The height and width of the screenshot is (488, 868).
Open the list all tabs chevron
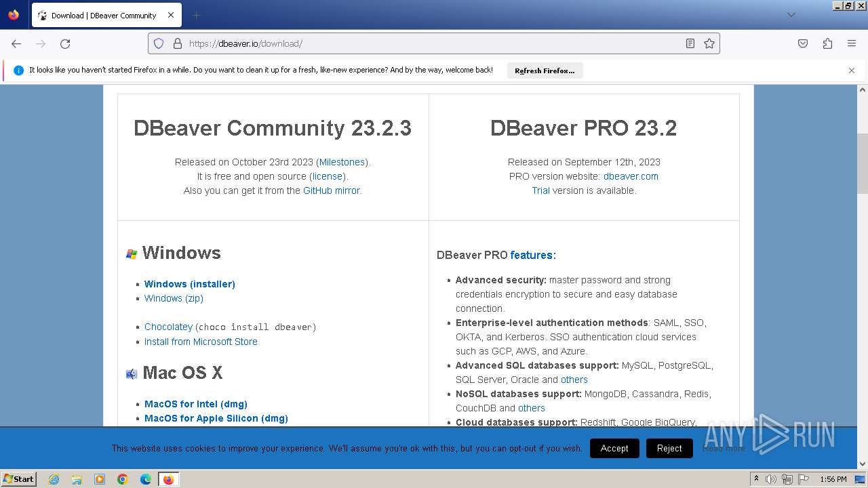(x=791, y=15)
